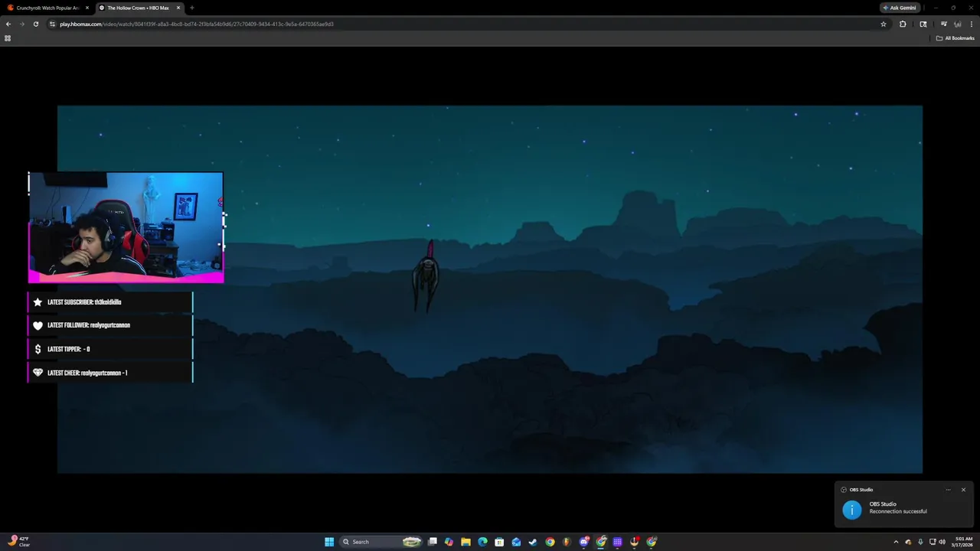
Task: Open Microsoft Store from the taskbar
Action: 499,542
